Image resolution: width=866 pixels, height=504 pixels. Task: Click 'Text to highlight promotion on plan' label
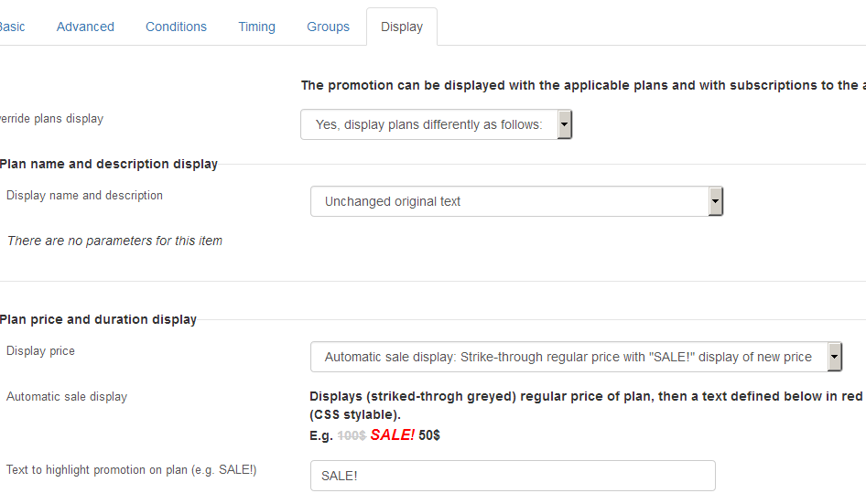(132, 470)
